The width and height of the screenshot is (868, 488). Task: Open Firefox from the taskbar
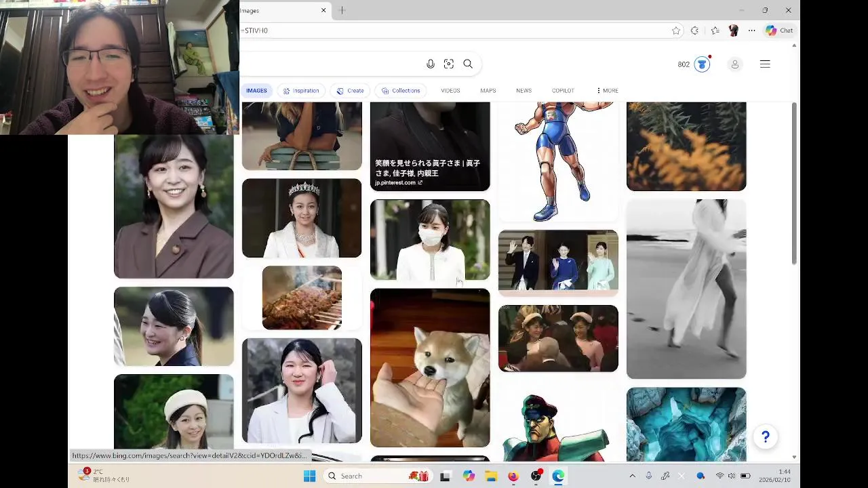click(x=513, y=476)
